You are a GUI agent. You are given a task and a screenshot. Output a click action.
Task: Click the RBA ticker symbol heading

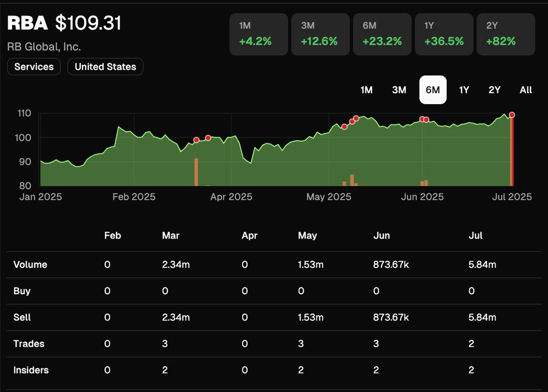pos(27,24)
